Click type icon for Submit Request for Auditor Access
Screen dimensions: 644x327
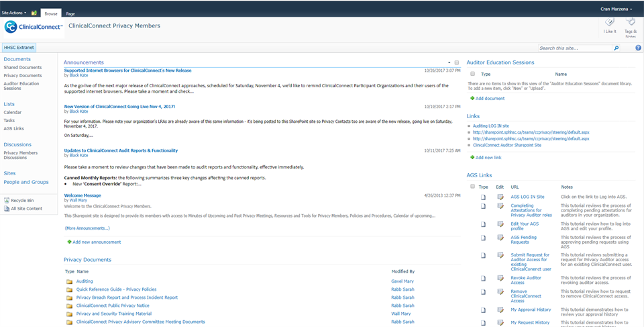tap(484, 255)
